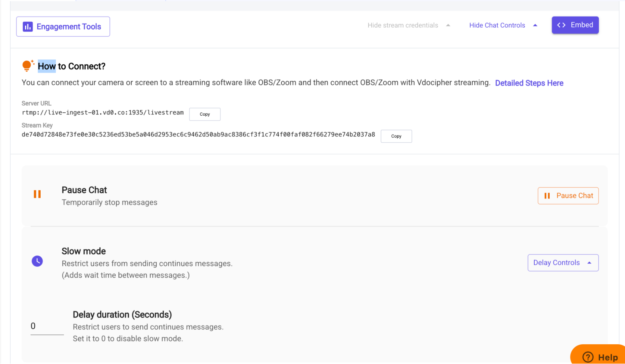Click the Delay duration input field

(x=47, y=326)
